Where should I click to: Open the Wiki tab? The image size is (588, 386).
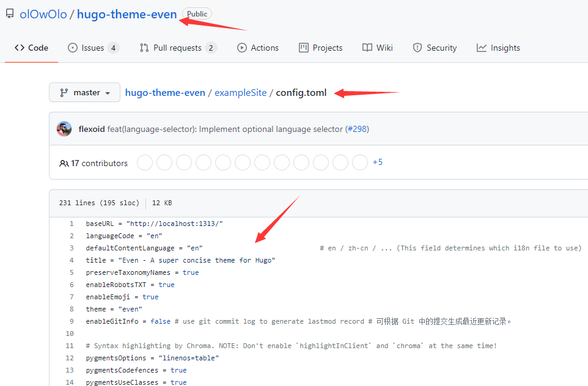pos(378,48)
